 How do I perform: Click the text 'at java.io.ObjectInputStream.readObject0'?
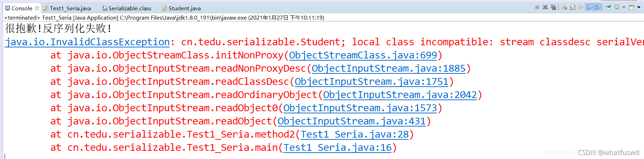[164, 108]
